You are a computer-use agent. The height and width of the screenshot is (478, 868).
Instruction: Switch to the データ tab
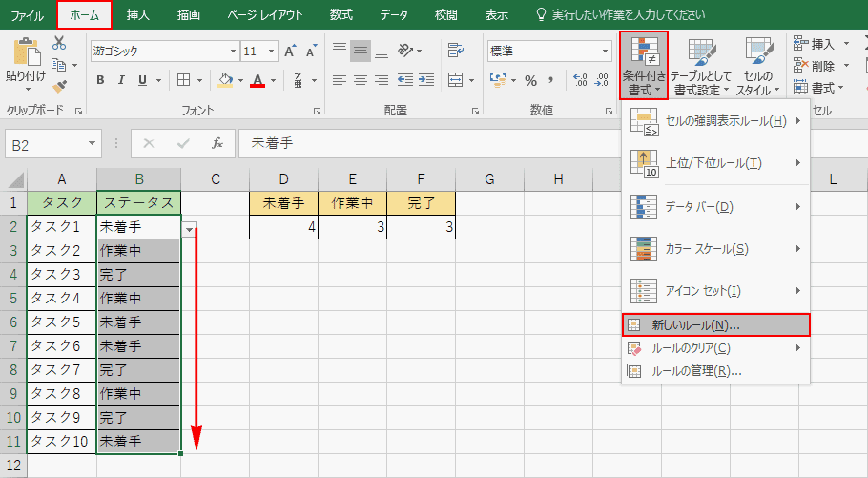coord(394,15)
